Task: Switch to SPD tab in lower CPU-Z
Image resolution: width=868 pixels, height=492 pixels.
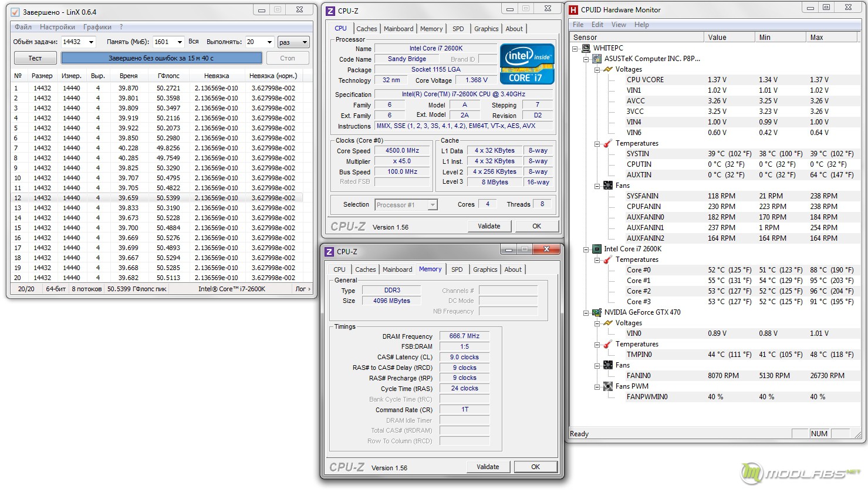Action: (x=457, y=269)
